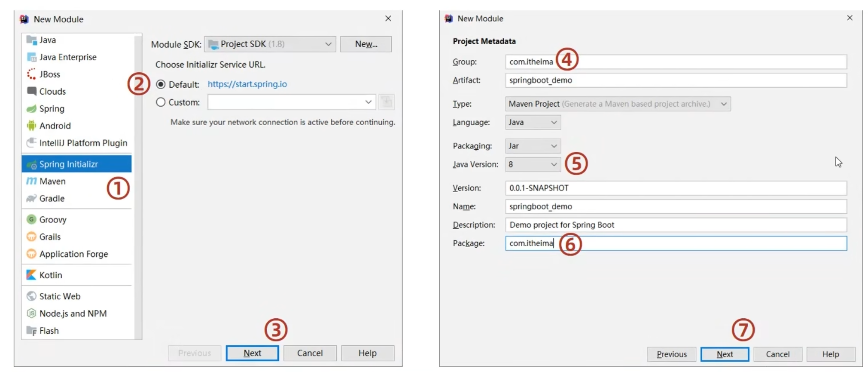
Task: Click Help in the Spring Initializr dialog
Action: pos(368,353)
